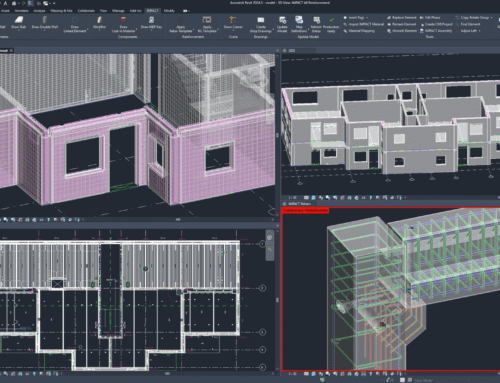Click the Home icon in quick access toolbar
Viewport: 500px width, 383px height.
(14, 3)
